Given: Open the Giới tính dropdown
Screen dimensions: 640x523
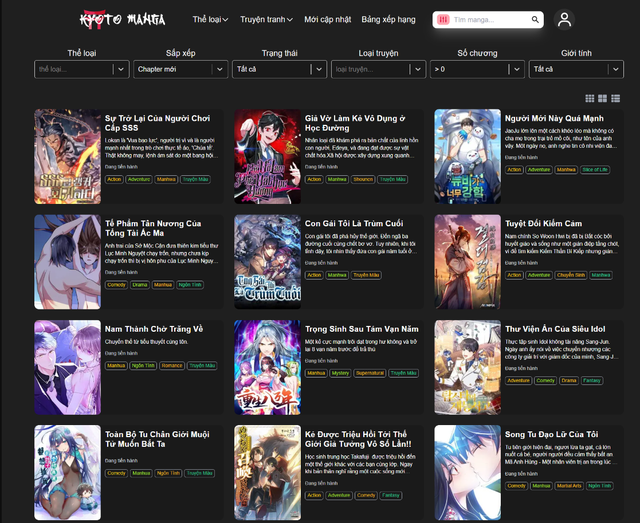Looking at the screenshot, I should click(x=576, y=69).
